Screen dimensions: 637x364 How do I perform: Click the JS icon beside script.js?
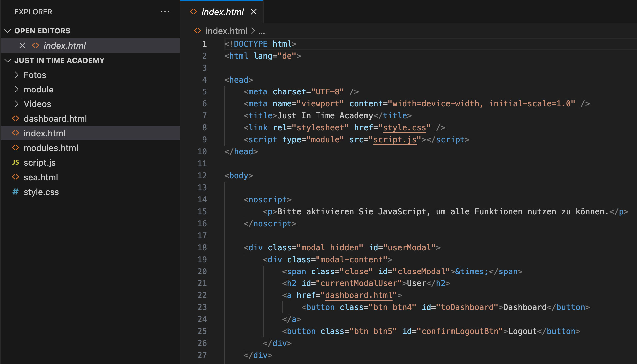click(15, 162)
